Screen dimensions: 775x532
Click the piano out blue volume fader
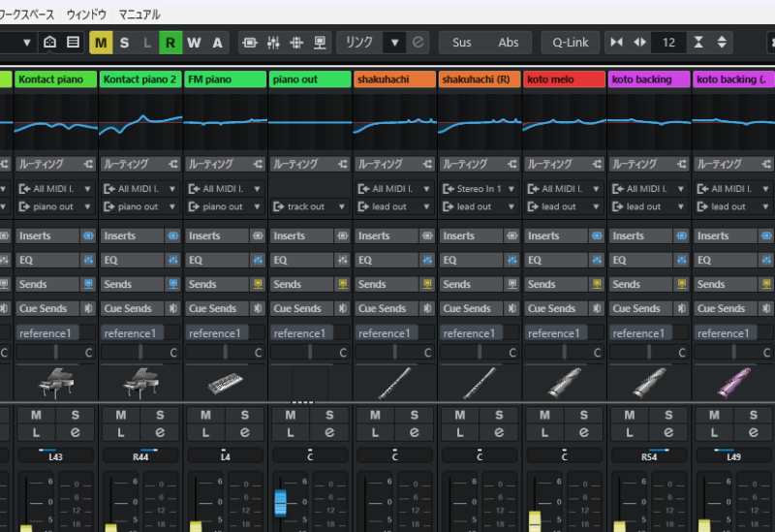coord(280,503)
